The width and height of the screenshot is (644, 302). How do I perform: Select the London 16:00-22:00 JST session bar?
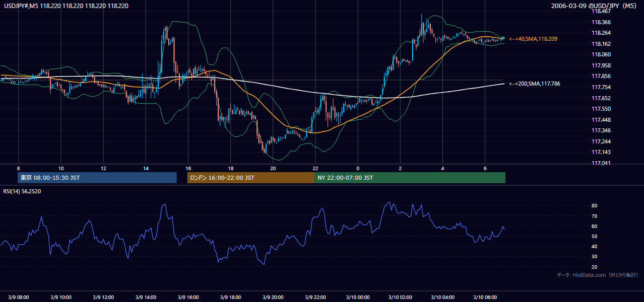pos(251,178)
